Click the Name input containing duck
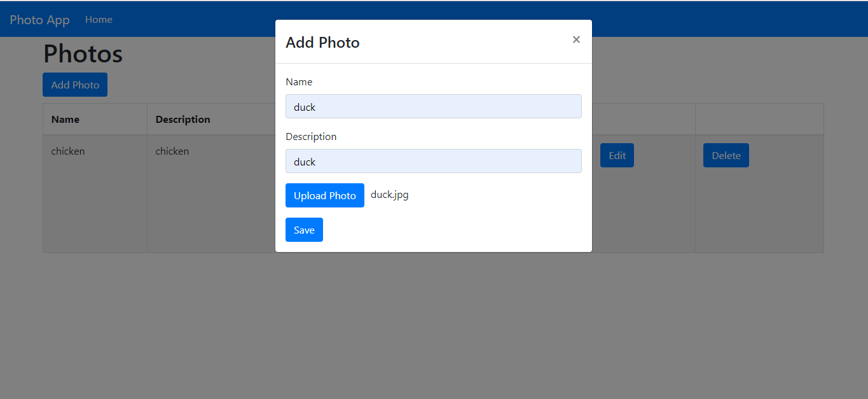 point(433,106)
